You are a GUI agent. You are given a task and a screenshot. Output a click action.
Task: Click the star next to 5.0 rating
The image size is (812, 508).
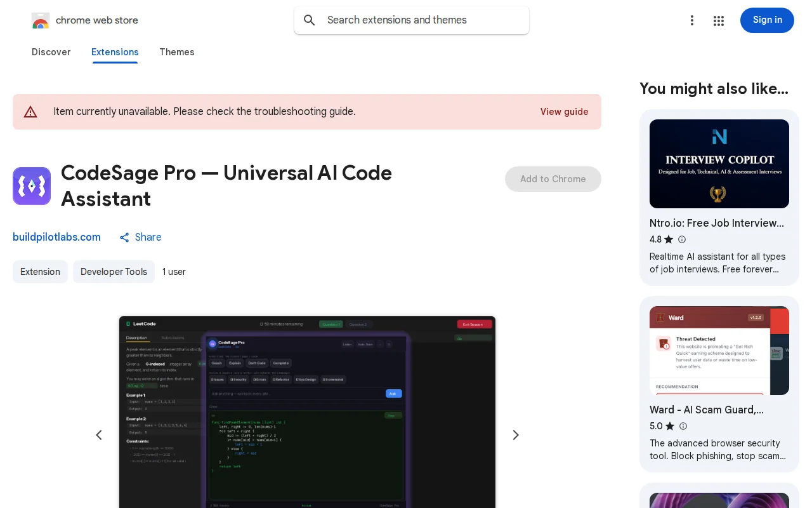670,426
